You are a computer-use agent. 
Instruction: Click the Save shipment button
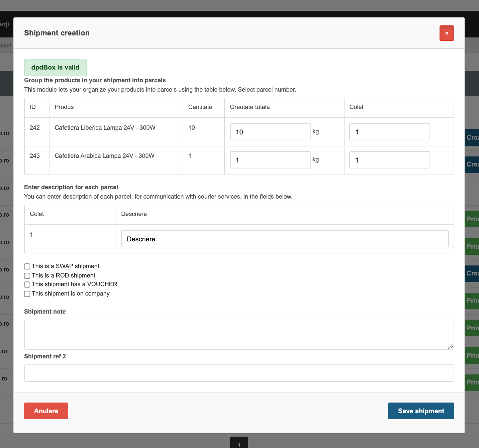click(421, 411)
